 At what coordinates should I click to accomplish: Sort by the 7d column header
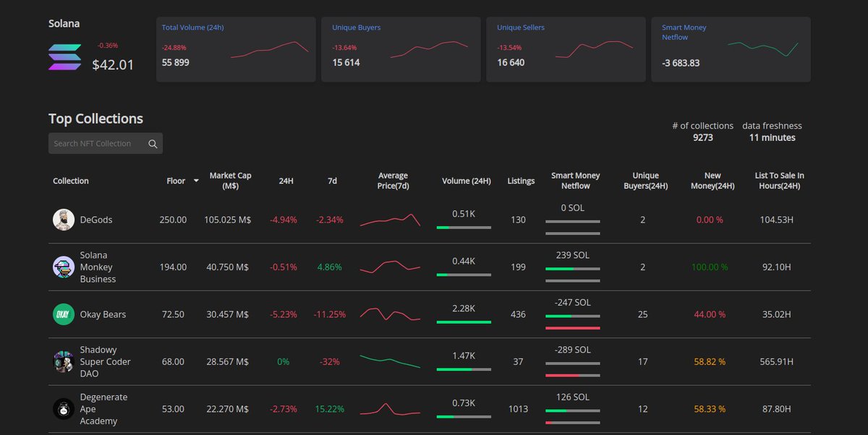click(x=332, y=181)
